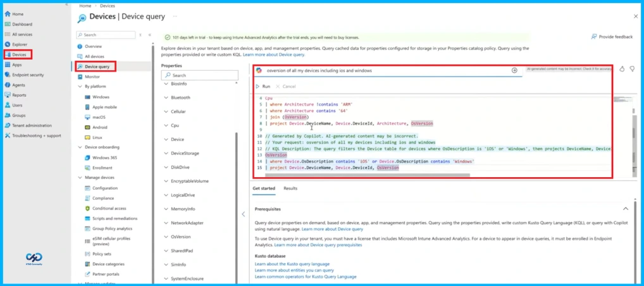Open Learn common operators for Kusto link
The height and width of the screenshot is (286, 644).
306,277
